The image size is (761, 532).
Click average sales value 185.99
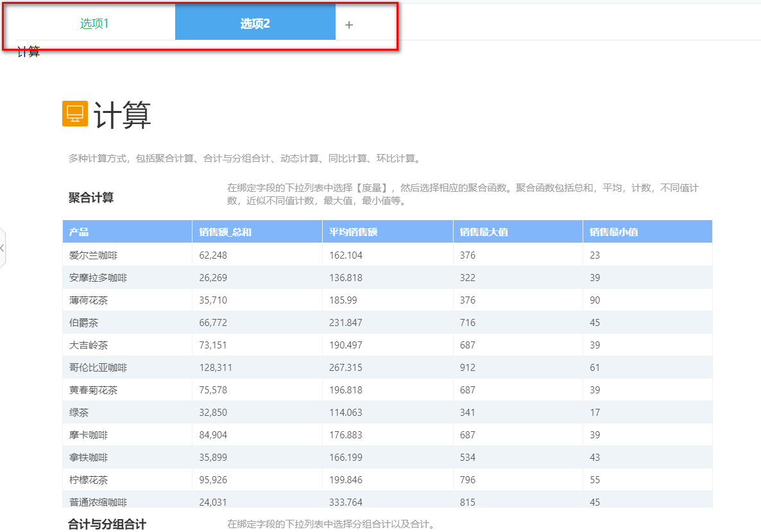coord(343,300)
